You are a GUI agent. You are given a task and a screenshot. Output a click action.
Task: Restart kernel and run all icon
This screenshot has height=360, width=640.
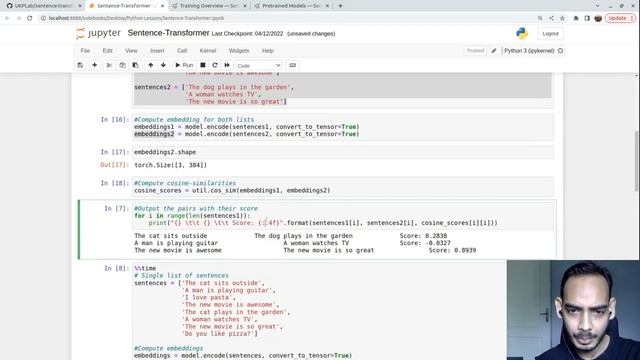pyautogui.click(x=227, y=65)
